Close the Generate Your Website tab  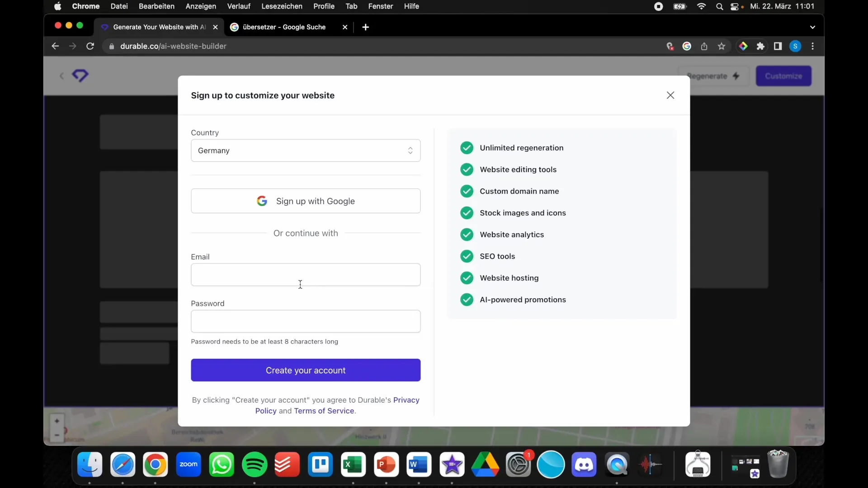[x=215, y=27]
